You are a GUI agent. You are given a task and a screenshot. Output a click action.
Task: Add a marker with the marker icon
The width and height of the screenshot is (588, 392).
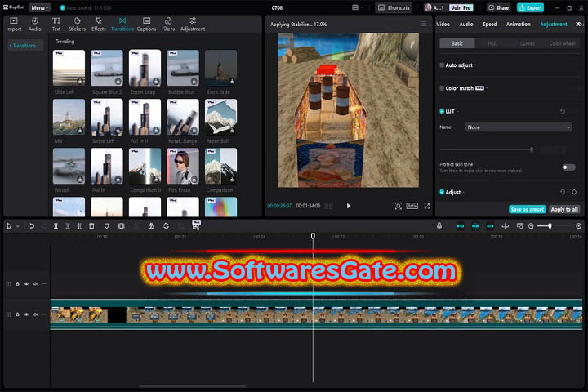click(x=106, y=226)
